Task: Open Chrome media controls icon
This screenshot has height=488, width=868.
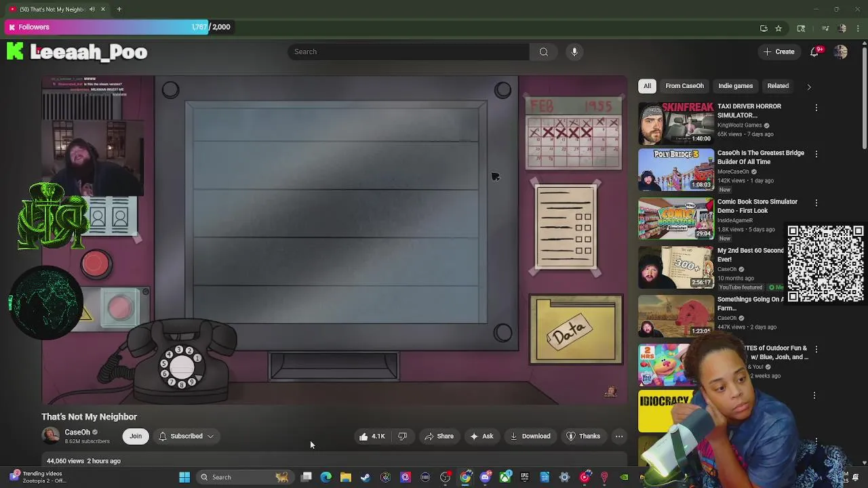Action: (x=825, y=28)
